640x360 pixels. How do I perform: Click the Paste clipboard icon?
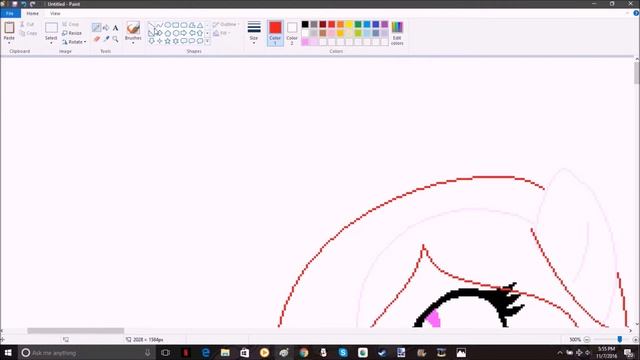[x=9, y=28]
